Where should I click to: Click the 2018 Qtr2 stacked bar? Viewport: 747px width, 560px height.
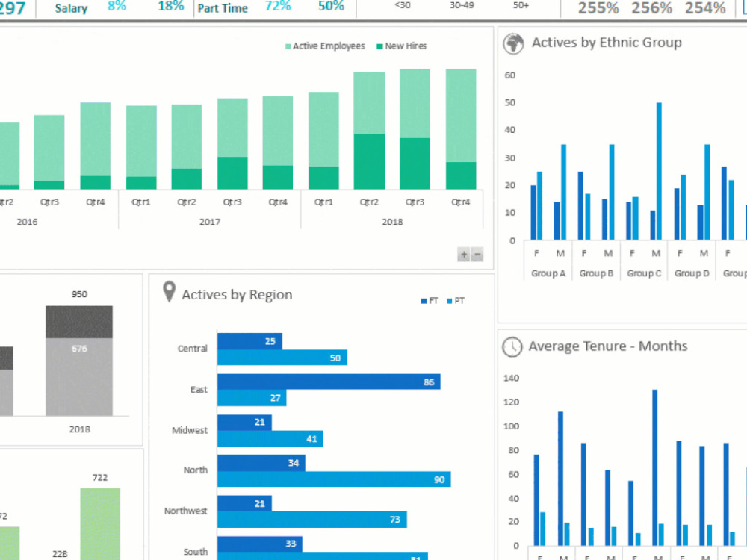[x=369, y=131]
